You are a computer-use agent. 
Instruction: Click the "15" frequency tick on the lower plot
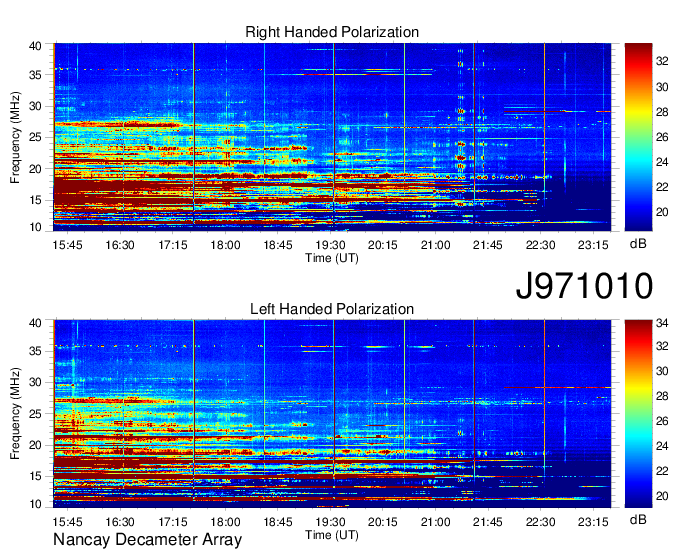point(35,476)
